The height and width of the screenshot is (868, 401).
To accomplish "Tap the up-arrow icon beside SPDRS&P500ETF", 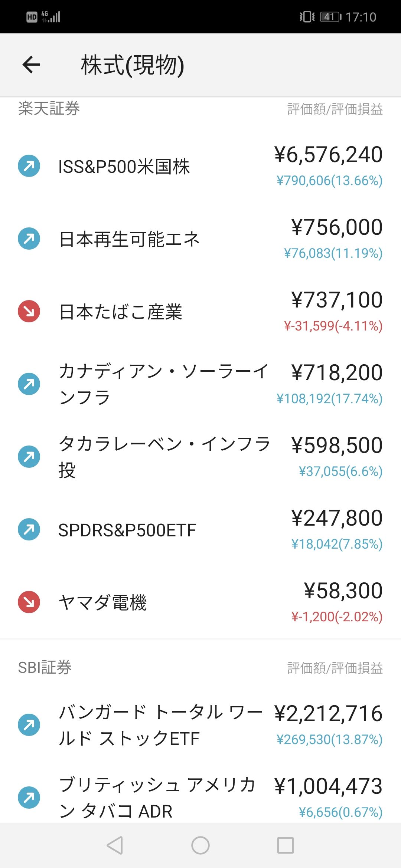I will [29, 529].
